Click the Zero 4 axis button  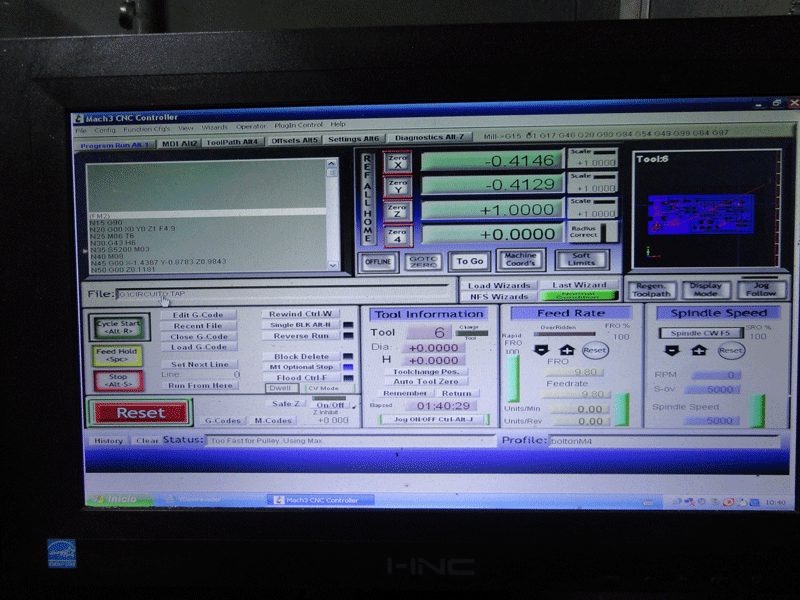point(397,236)
